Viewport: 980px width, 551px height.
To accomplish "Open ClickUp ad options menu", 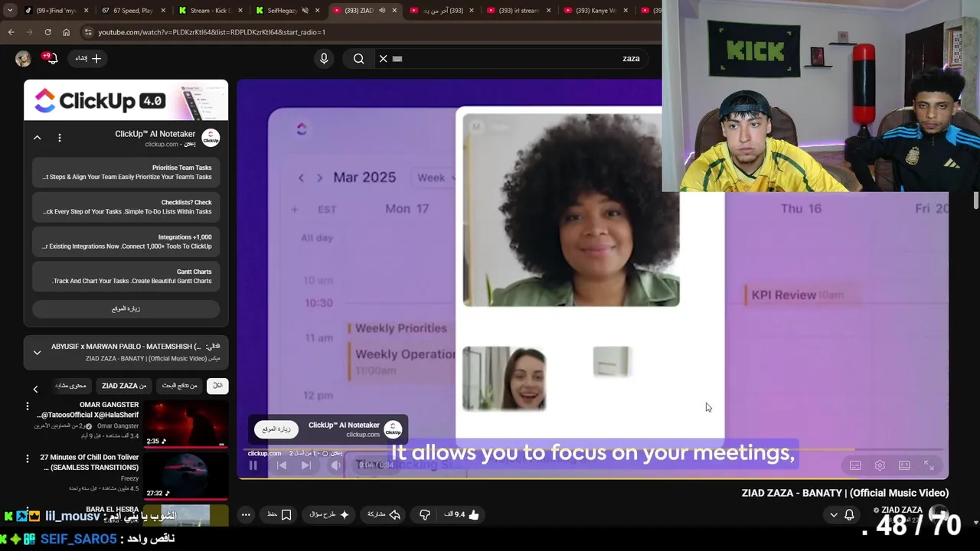I will pos(60,138).
